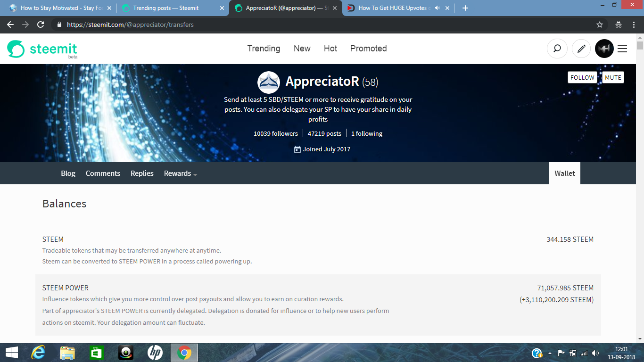Close the 'How To Get HUGE Upvotes' tab
644x362 pixels.
447,8
